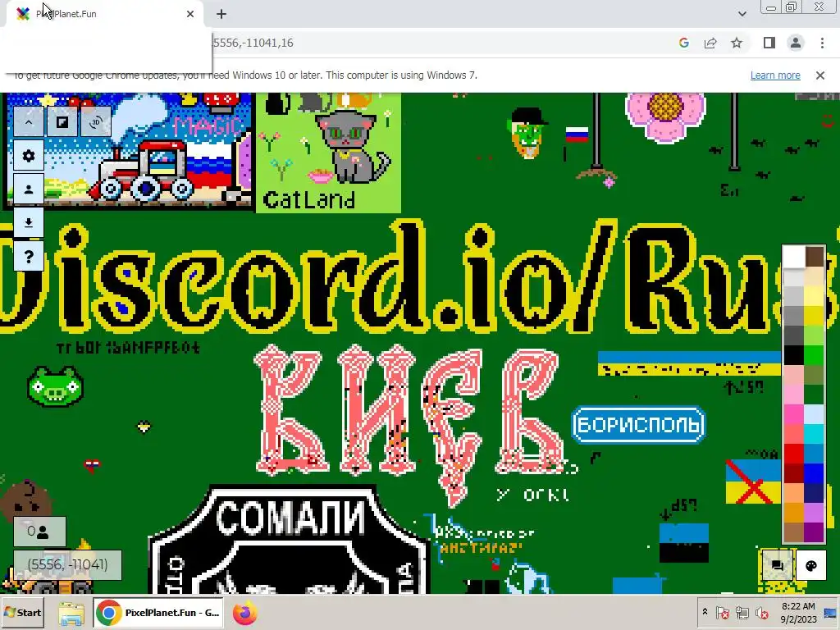Pick the bright yellow color swatch
The image size is (840, 630).
[815, 316]
